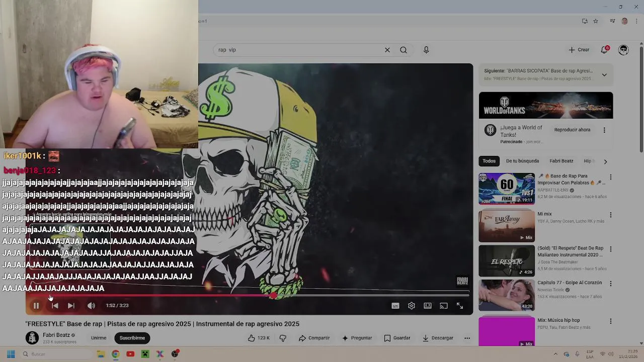The width and height of the screenshot is (644, 362).
Task: Open Chrome media controls icon
Action: [612, 21]
